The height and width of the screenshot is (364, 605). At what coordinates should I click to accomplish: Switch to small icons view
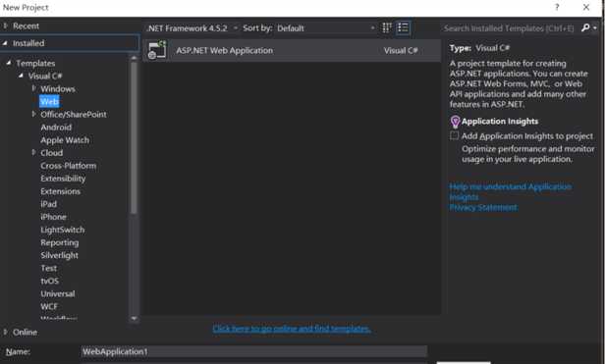pos(387,27)
